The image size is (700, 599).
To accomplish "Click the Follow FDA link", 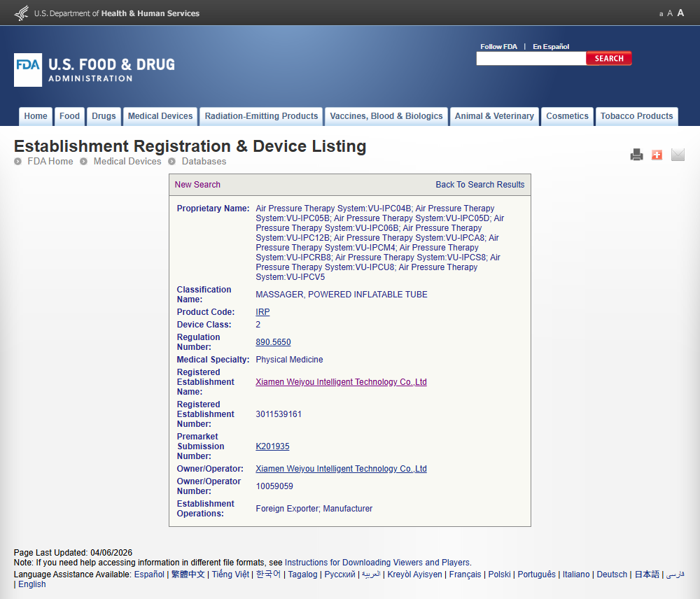I will click(x=498, y=46).
